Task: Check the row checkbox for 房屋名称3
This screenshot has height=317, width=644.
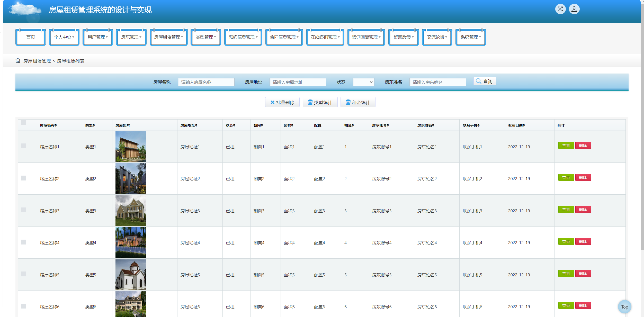Action: pyautogui.click(x=24, y=210)
